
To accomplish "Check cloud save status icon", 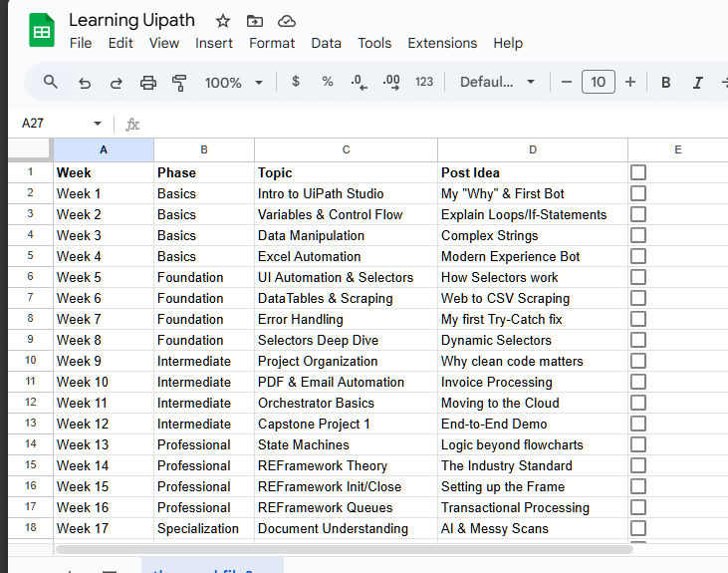I will 287,21.
